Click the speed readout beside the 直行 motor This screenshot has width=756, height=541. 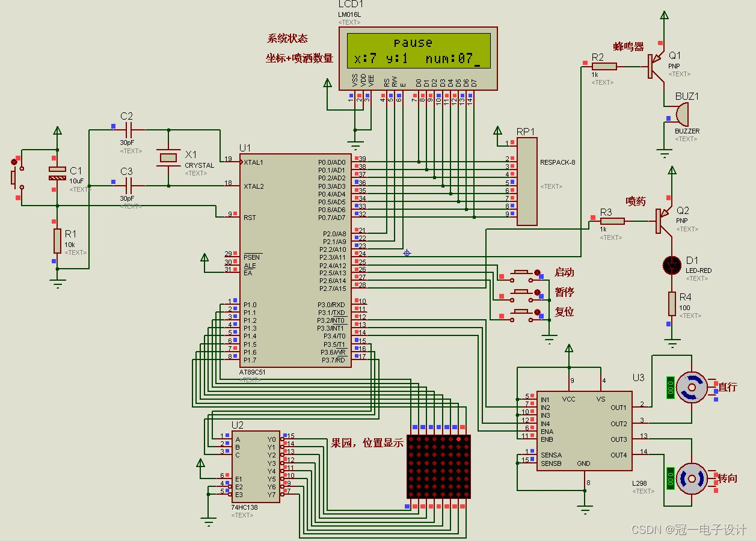(x=670, y=387)
